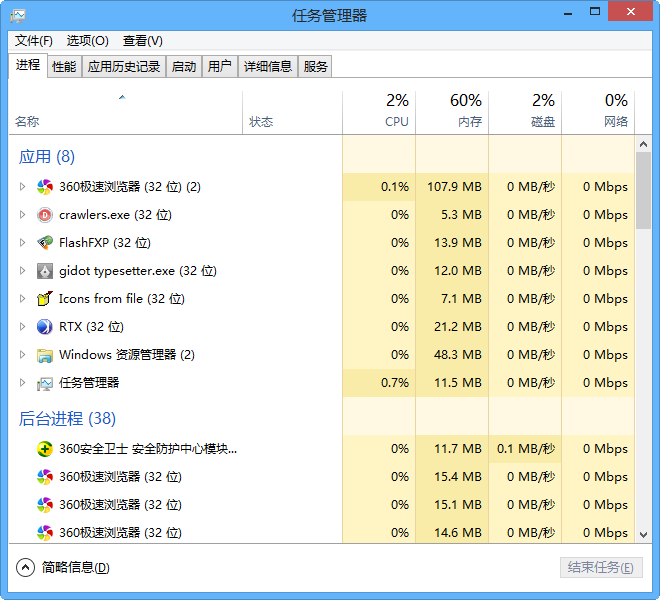660x600 pixels.
Task: Click the 0.7% CPU value
Action: 395,383
